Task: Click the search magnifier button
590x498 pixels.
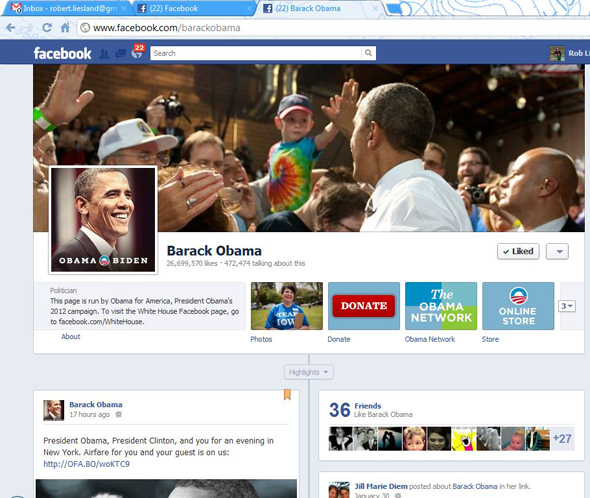Action: point(368,53)
